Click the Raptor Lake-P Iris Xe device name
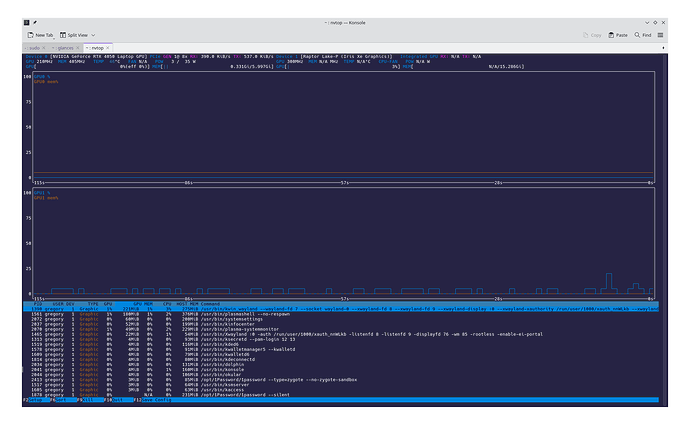Image resolution: width=690 pixels, height=432 pixels. point(346,56)
